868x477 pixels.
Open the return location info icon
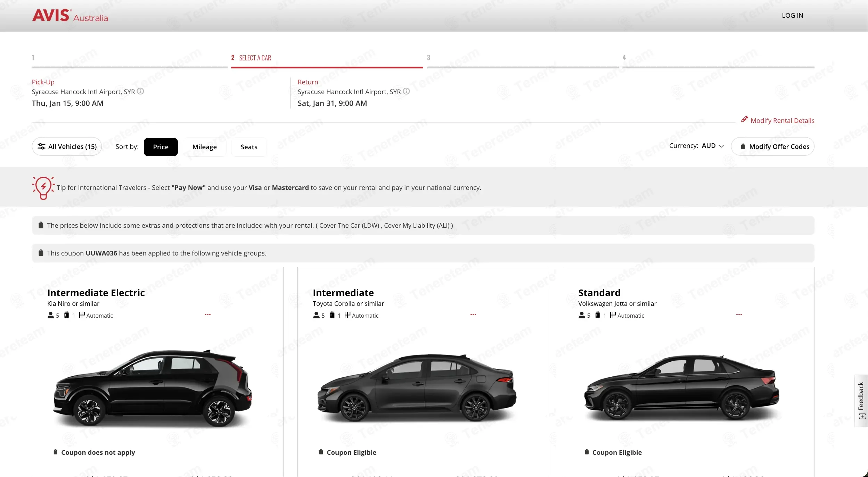[x=406, y=91]
